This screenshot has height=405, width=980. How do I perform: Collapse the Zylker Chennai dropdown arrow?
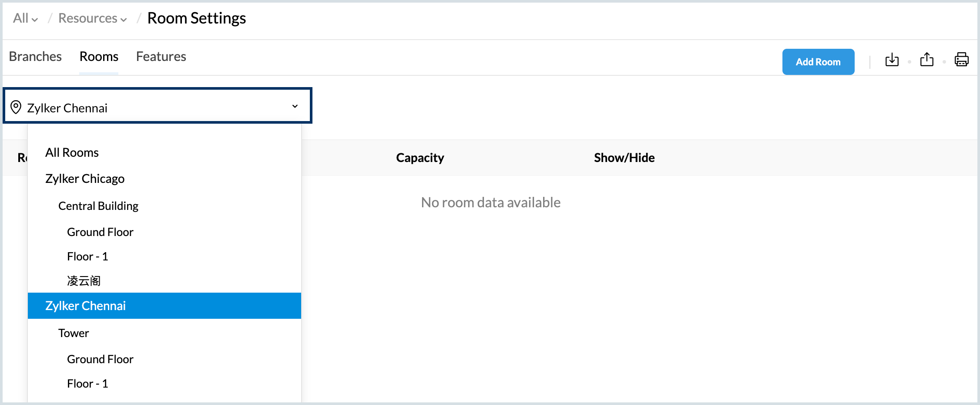click(x=295, y=106)
